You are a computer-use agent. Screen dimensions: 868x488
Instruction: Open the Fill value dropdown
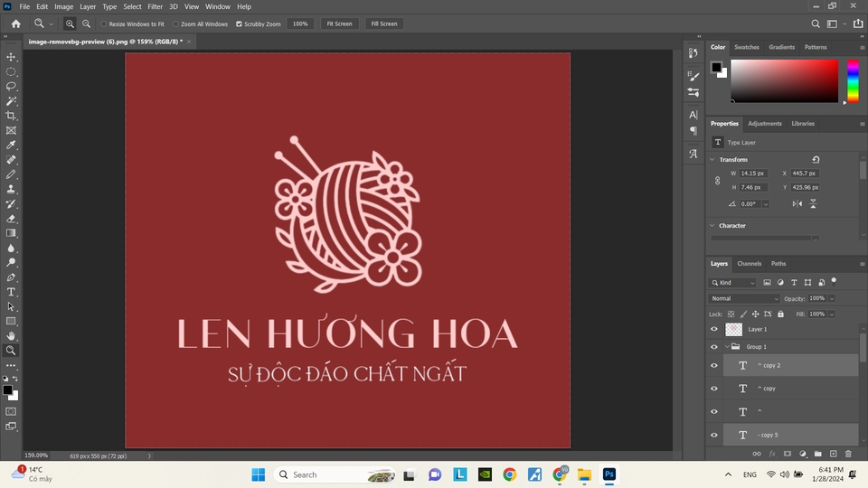point(832,314)
